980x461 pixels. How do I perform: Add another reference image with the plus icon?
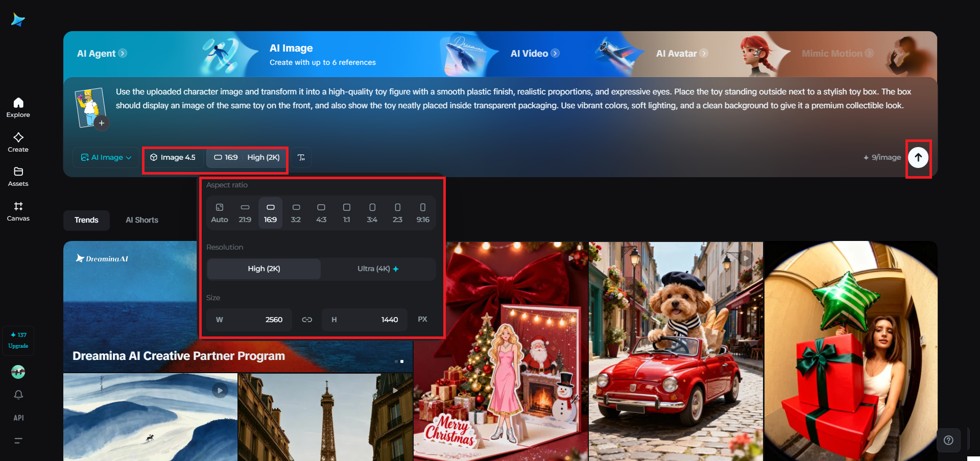[x=102, y=123]
